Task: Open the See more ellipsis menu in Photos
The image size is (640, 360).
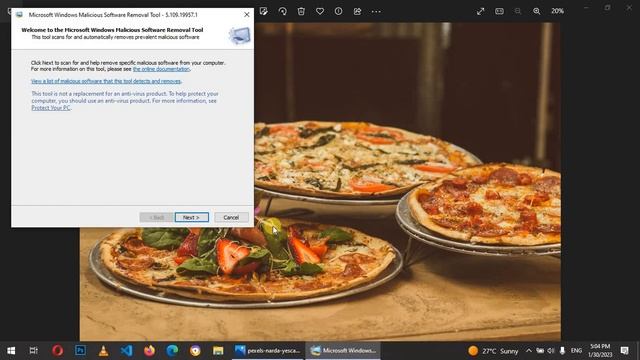Action: (376, 11)
